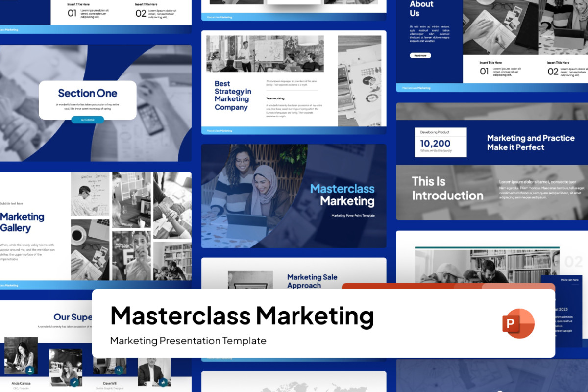Click the Read more button on About Us
The height and width of the screenshot is (392, 588).
click(x=421, y=55)
